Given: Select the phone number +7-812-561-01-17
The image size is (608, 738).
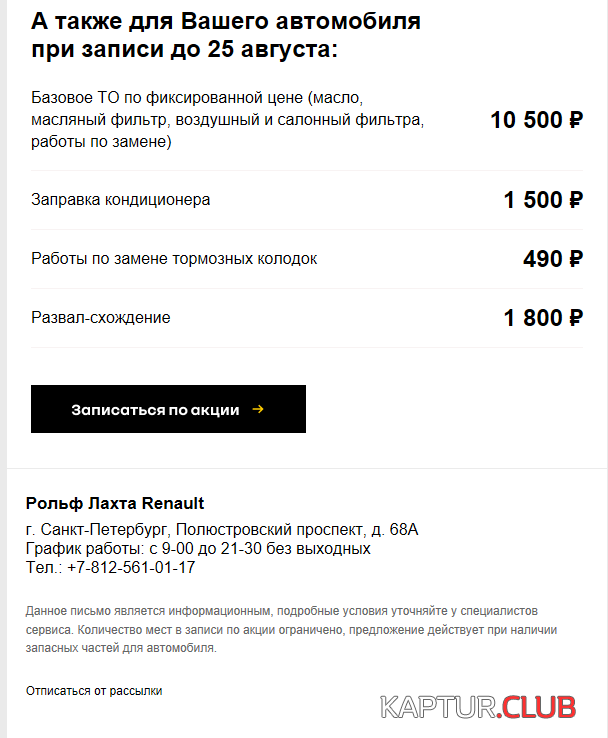Looking at the screenshot, I should tap(131, 567).
